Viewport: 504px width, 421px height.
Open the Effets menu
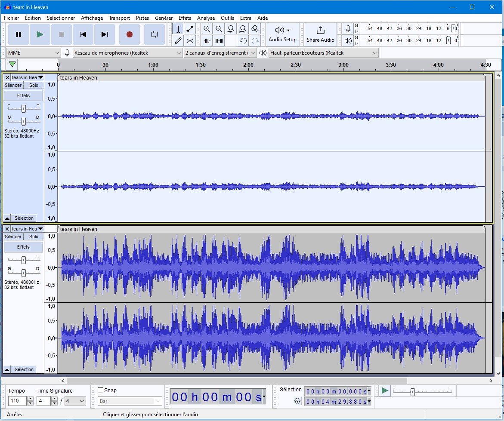[x=185, y=18]
